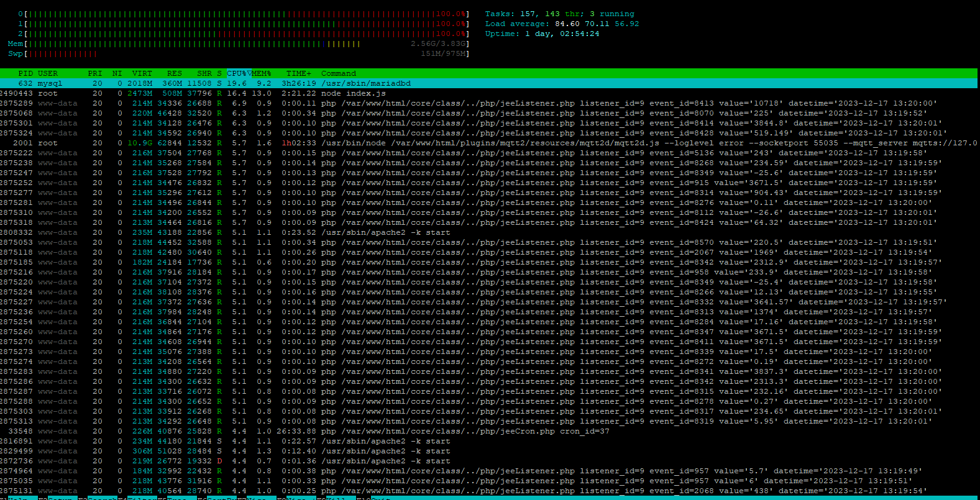This screenshot has height=500, width=980.
Task: Select the jeeListener row with event_id=8413
Action: 488,103
